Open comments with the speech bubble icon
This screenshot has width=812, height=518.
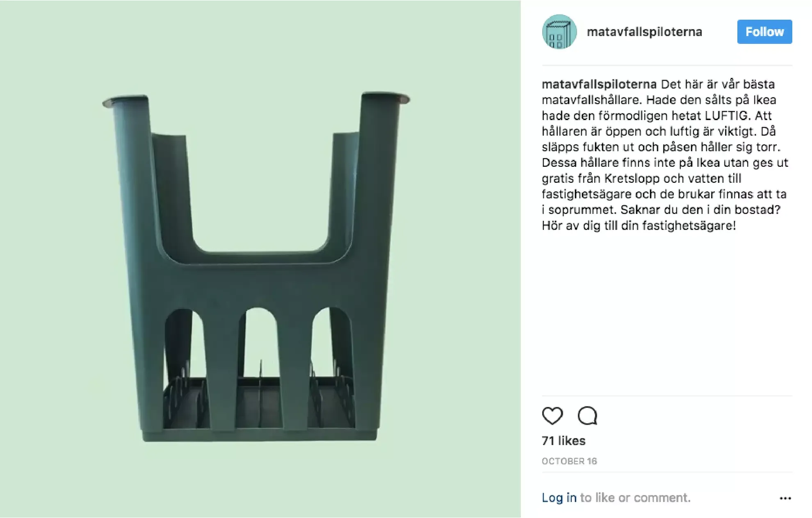[587, 416]
